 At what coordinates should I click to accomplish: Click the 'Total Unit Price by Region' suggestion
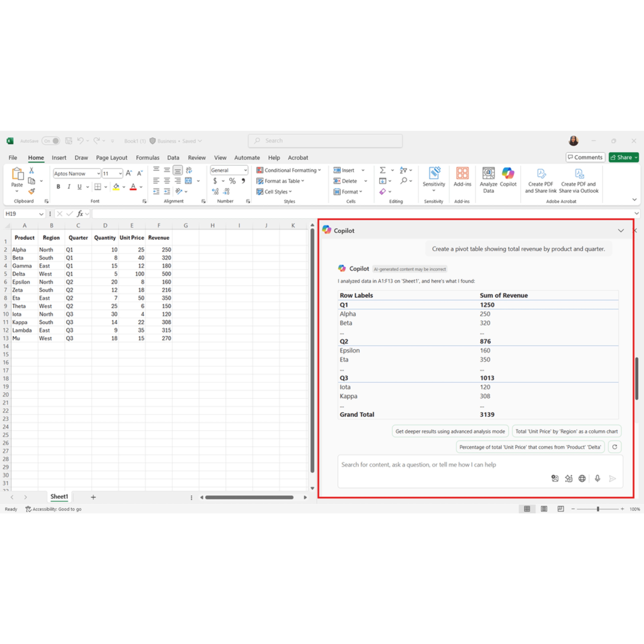coord(566,431)
